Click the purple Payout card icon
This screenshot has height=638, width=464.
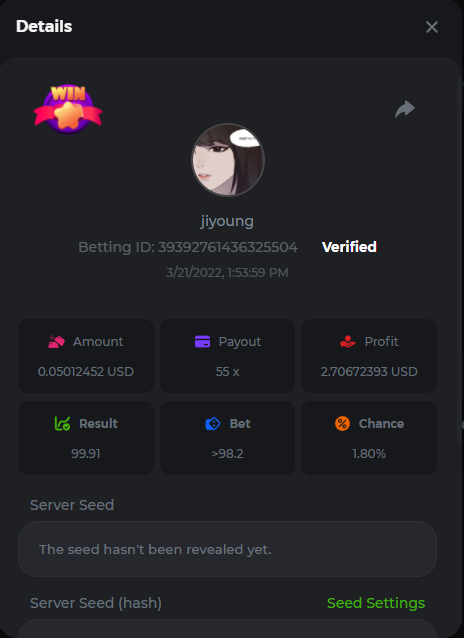[x=202, y=342]
